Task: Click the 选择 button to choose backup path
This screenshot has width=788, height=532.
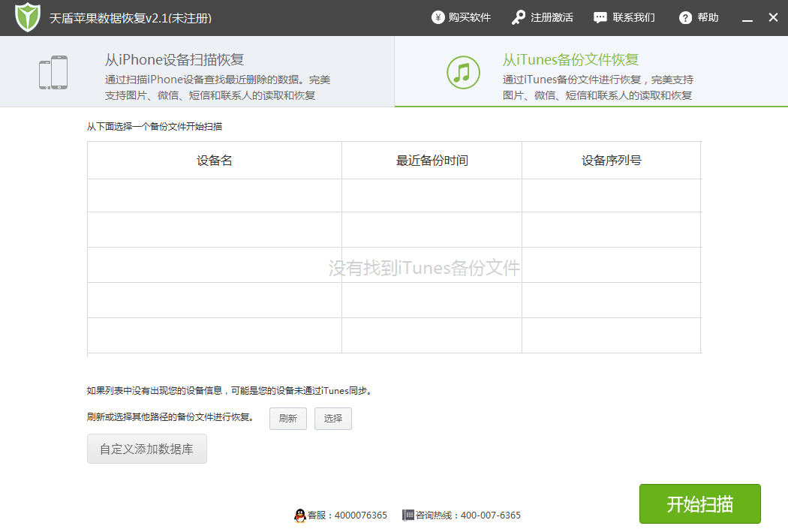Action: click(333, 419)
